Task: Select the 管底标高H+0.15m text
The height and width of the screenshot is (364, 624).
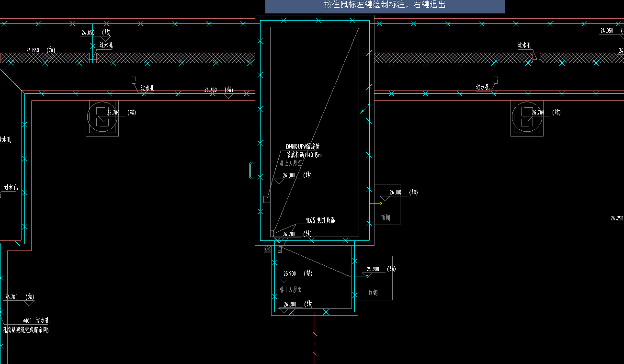Action: point(304,155)
